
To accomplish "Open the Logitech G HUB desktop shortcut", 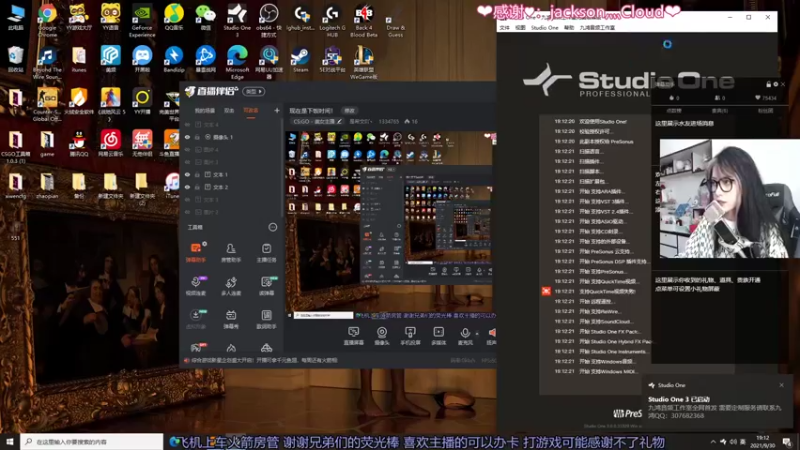I will (x=332, y=20).
